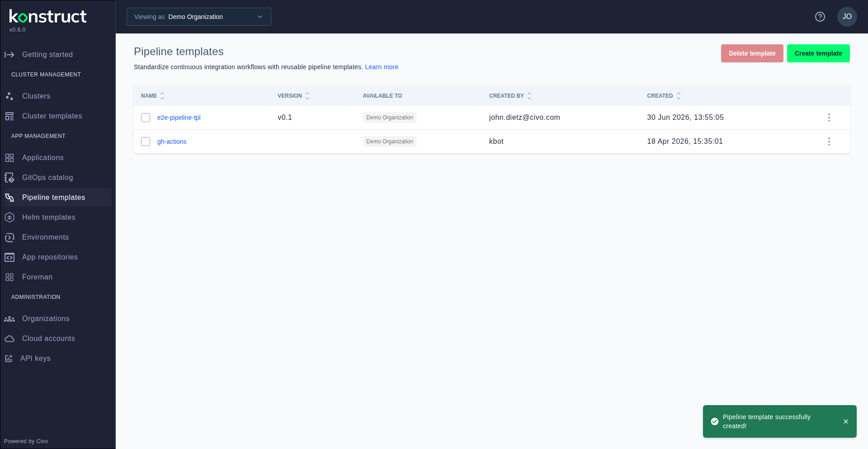This screenshot has height=449, width=868.
Task: Click the Getting started arrow icon
Action: [9, 55]
